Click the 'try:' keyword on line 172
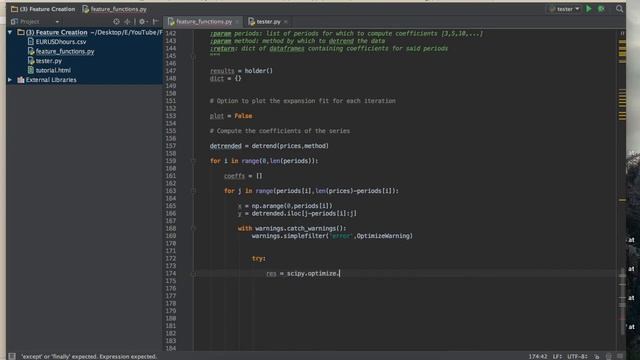The image size is (640, 360). [259, 258]
